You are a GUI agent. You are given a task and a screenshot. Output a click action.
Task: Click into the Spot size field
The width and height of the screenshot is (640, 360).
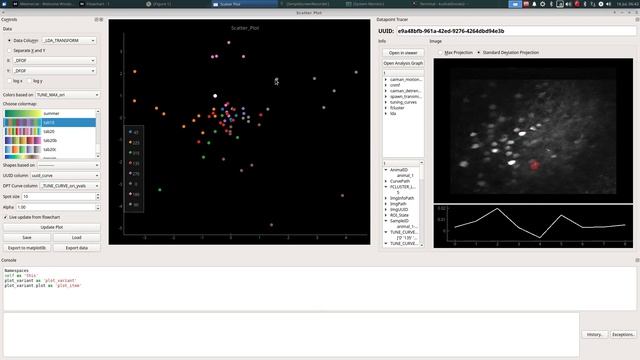(x=58, y=197)
